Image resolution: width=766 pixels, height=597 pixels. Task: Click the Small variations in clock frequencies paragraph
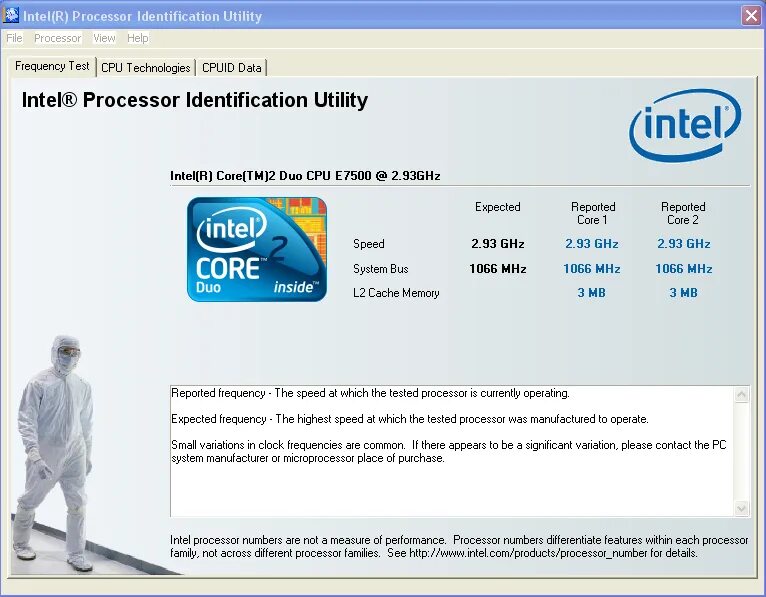(x=448, y=451)
